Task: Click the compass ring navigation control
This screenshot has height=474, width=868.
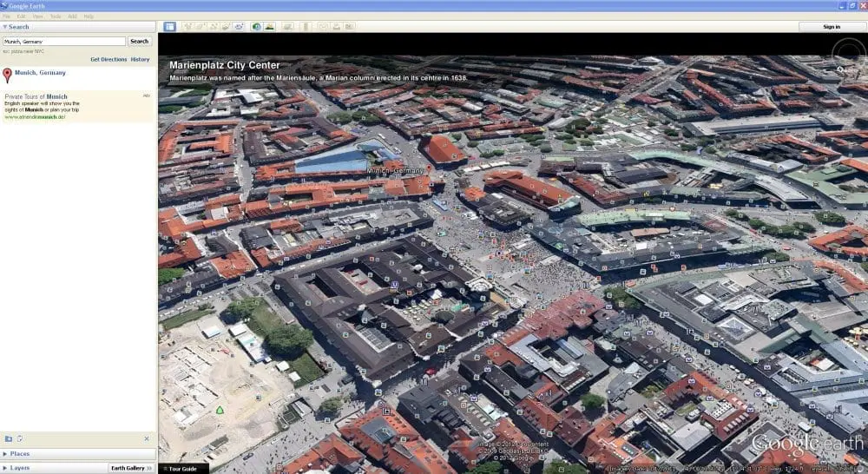Action: point(850,53)
